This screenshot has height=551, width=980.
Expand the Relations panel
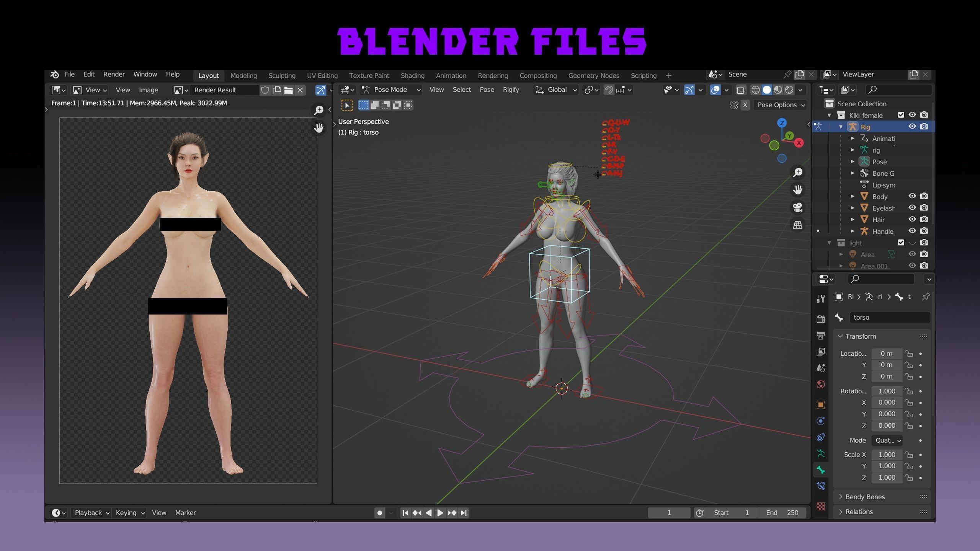(x=882, y=512)
